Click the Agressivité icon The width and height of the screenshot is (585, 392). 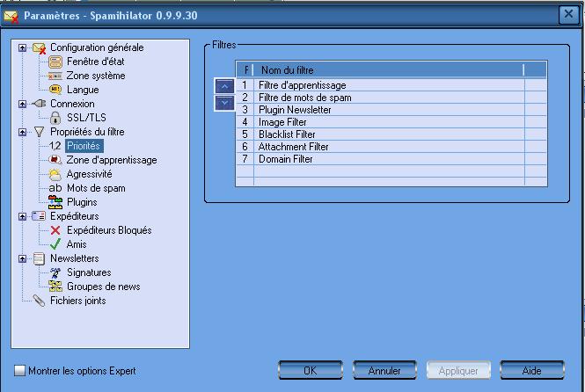(x=55, y=174)
